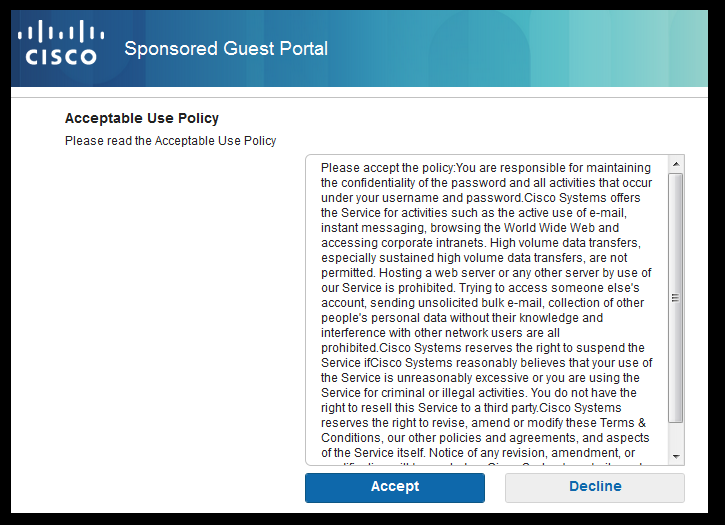Image resolution: width=725 pixels, height=525 pixels.
Task: Accept the Acceptable Use Policy
Action: (x=395, y=487)
